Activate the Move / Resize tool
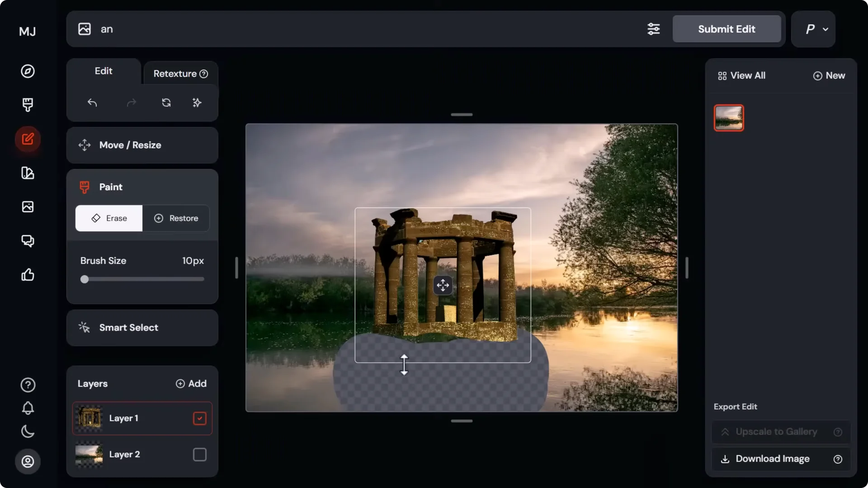 pos(130,145)
